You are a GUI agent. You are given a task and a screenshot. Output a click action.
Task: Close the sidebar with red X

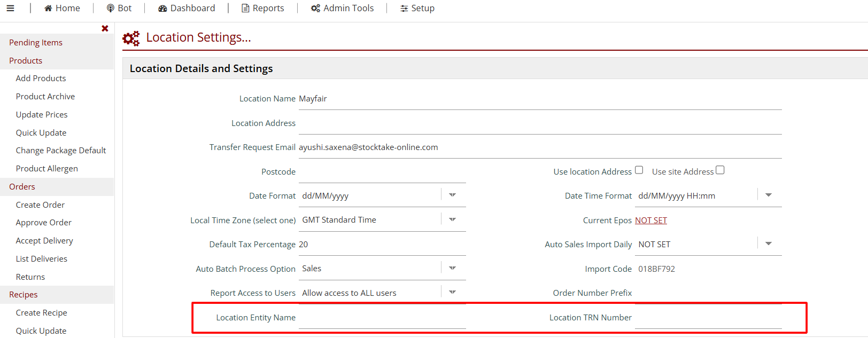point(105,28)
